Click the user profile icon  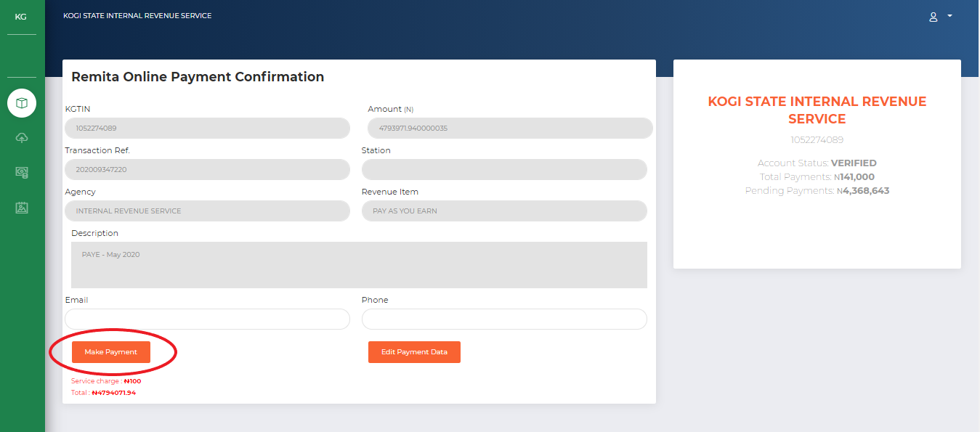click(934, 17)
